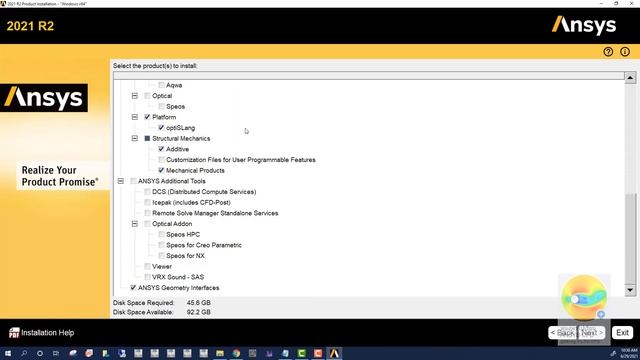Screen dimensions: 640x360
Task: Open the Installation Help link
Action: (48, 333)
